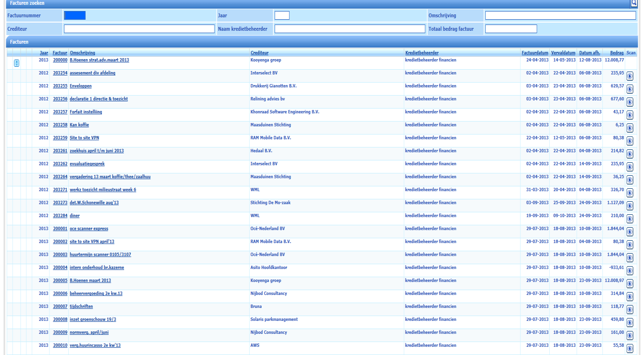Open zoekhuis april t/m juni 2013
Image resolution: width=644 pixels, height=355 pixels.
click(x=97, y=151)
